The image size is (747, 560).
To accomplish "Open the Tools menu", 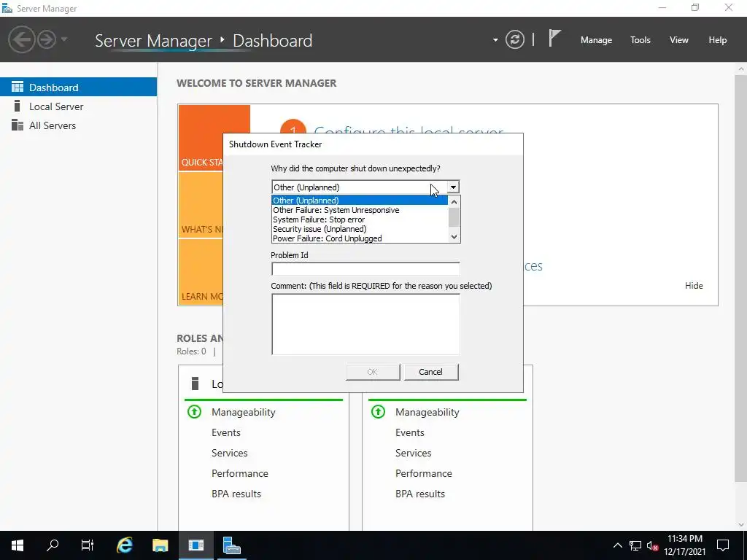I will [x=640, y=40].
